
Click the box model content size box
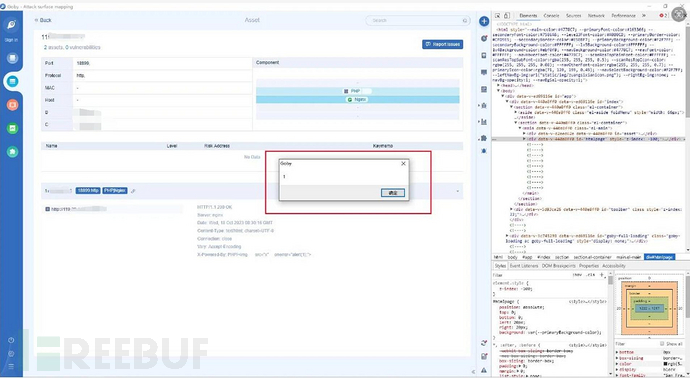[649, 308]
